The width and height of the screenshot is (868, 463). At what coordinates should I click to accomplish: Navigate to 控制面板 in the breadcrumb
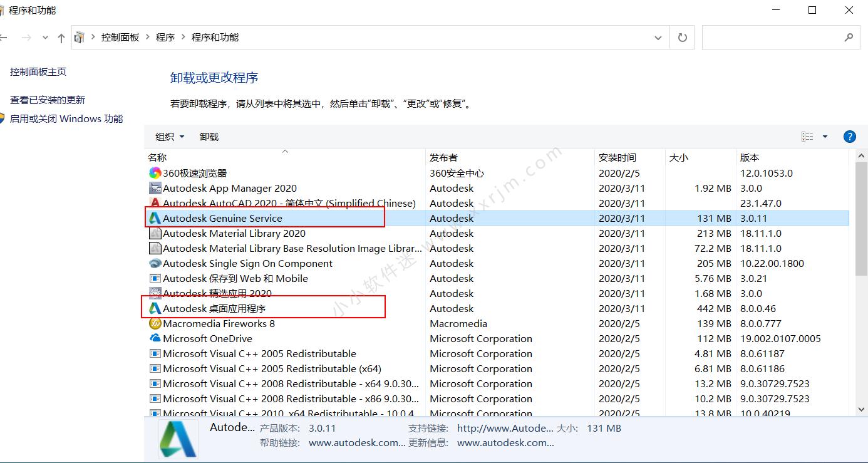(x=120, y=37)
